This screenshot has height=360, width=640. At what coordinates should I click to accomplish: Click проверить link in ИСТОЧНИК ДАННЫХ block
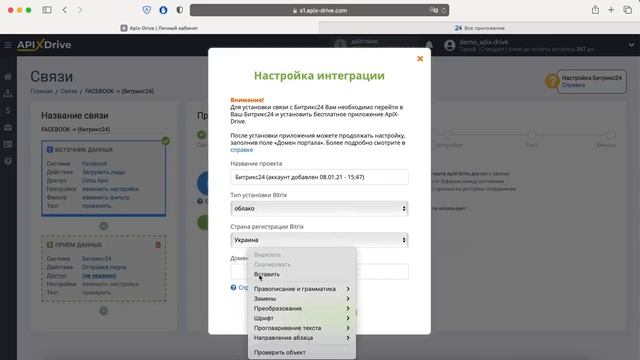click(x=96, y=206)
